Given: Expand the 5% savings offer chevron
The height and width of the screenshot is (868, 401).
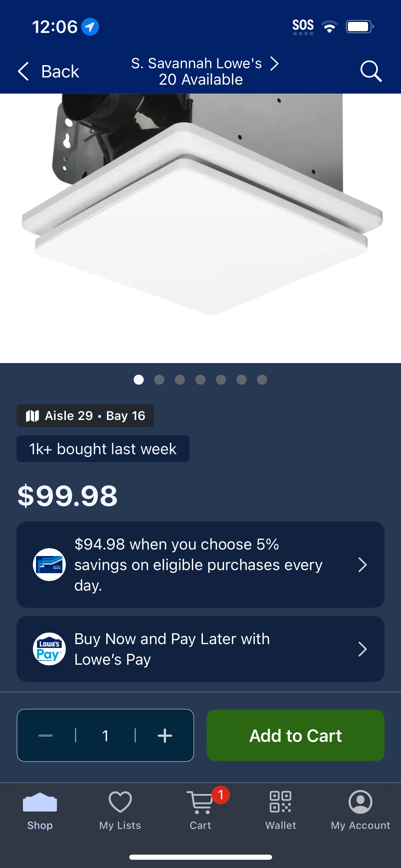Looking at the screenshot, I should click(363, 565).
